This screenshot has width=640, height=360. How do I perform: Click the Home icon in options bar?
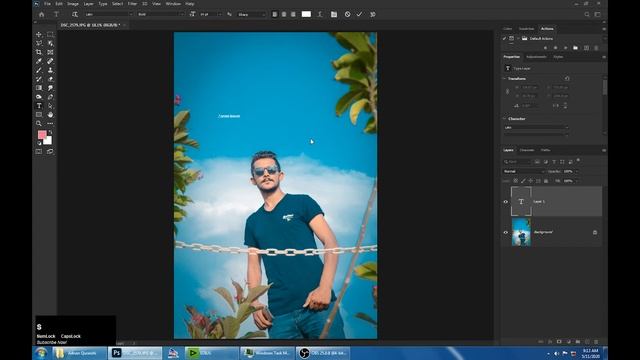pyautogui.click(x=42, y=14)
